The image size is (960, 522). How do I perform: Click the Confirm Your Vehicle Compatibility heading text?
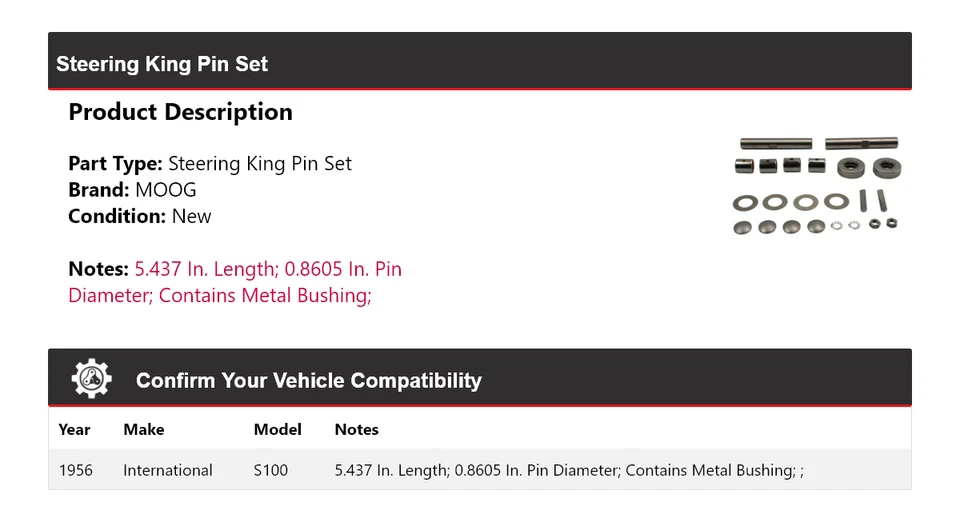(x=308, y=381)
